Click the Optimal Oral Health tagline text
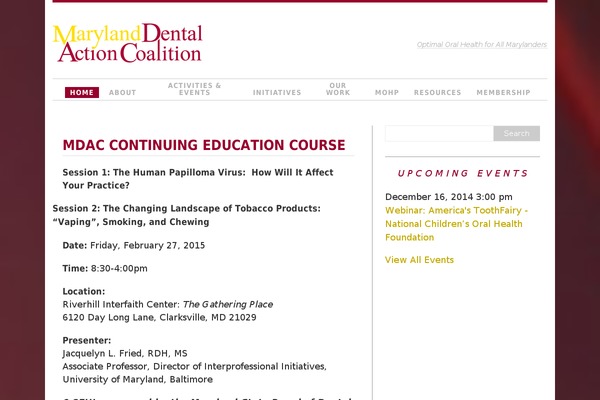Screen dimensions: 600x400 pyautogui.click(x=482, y=44)
